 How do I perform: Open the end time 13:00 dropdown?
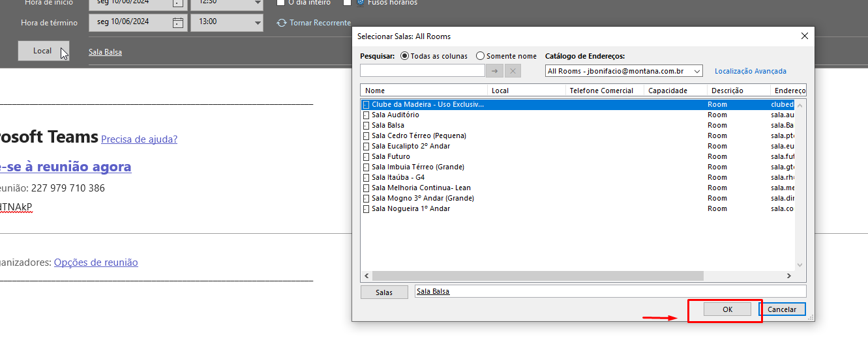[256, 23]
